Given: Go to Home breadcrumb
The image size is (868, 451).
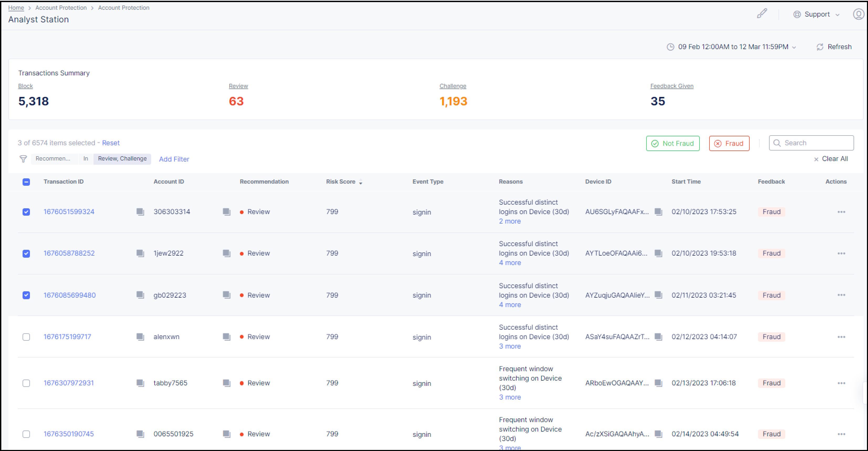Looking at the screenshot, I should coord(16,7).
